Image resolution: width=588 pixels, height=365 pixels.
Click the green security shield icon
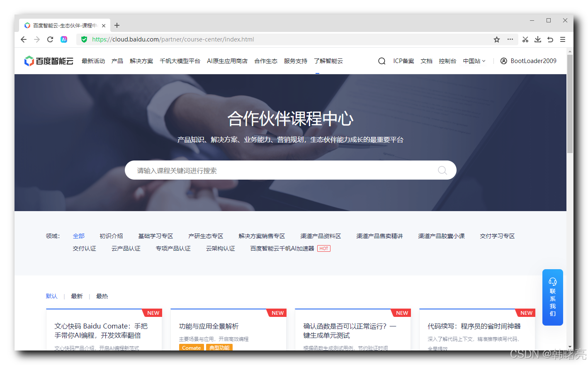click(84, 39)
